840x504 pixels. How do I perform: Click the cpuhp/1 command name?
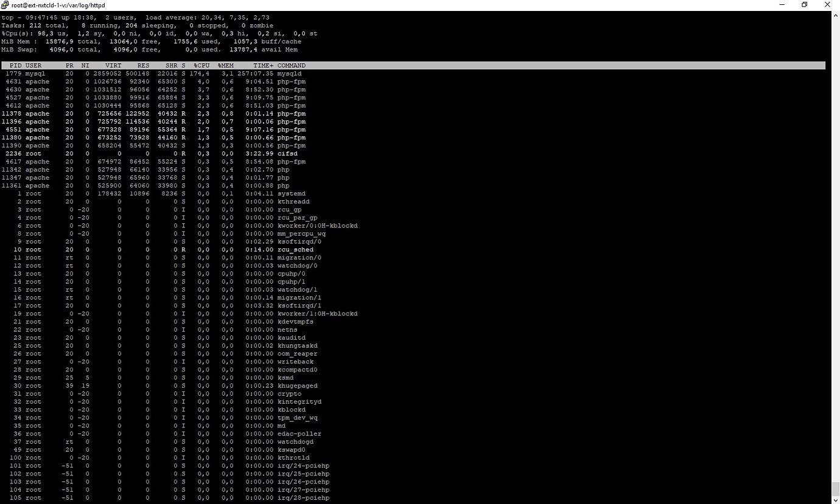pyautogui.click(x=292, y=281)
